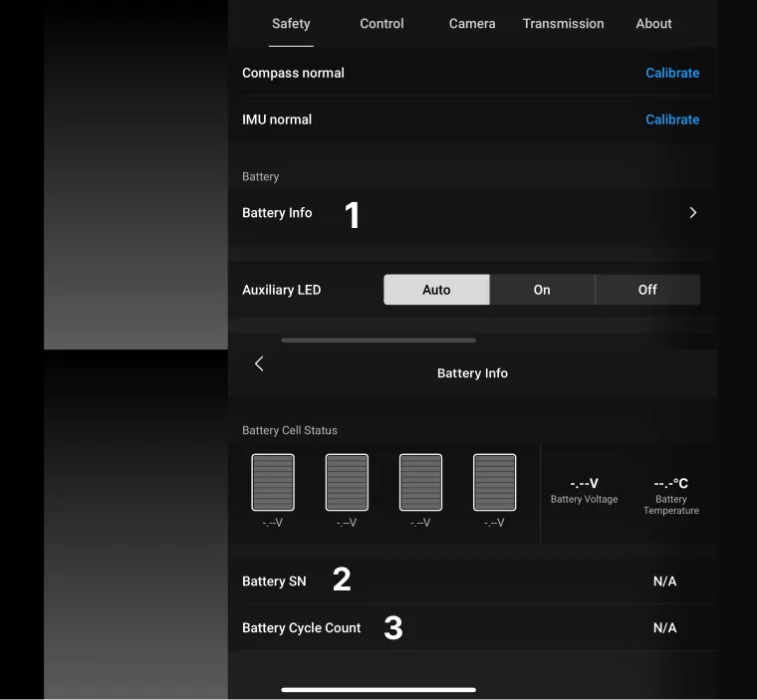Screen dimensions: 757x700
Task: Select the fourth battery cell icon
Action: (x=494, y=482)
